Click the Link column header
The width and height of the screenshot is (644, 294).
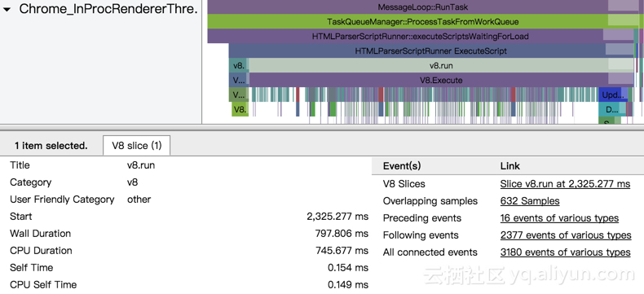click(510, 166)
